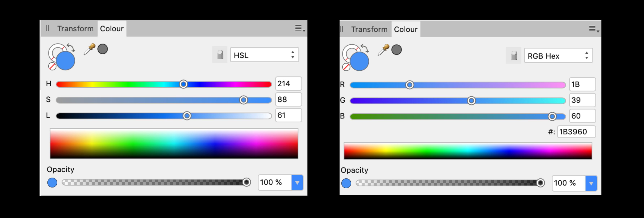Click the eyedropper colour picker in HSL panel
This screenshot has width=644, height=218.
coord(89,49)
